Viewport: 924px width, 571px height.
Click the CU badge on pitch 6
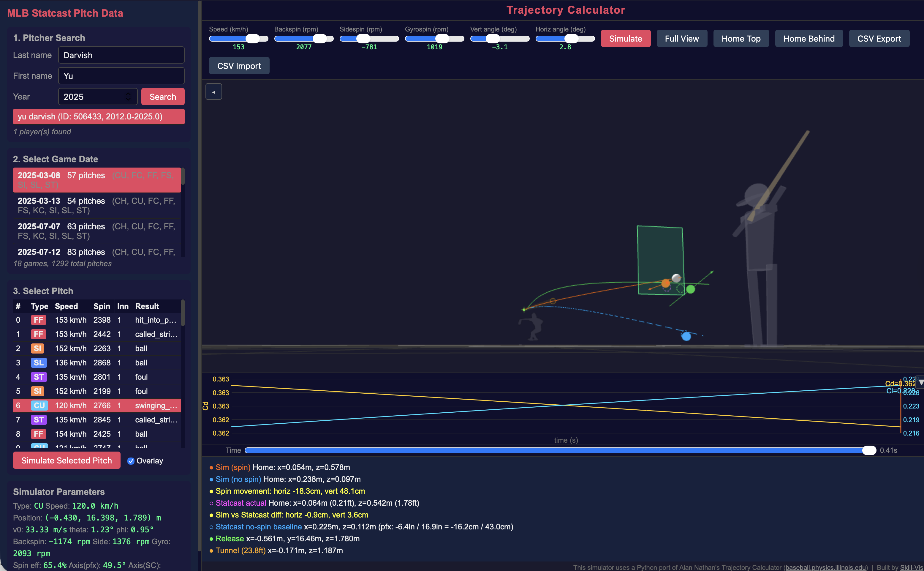39,405
